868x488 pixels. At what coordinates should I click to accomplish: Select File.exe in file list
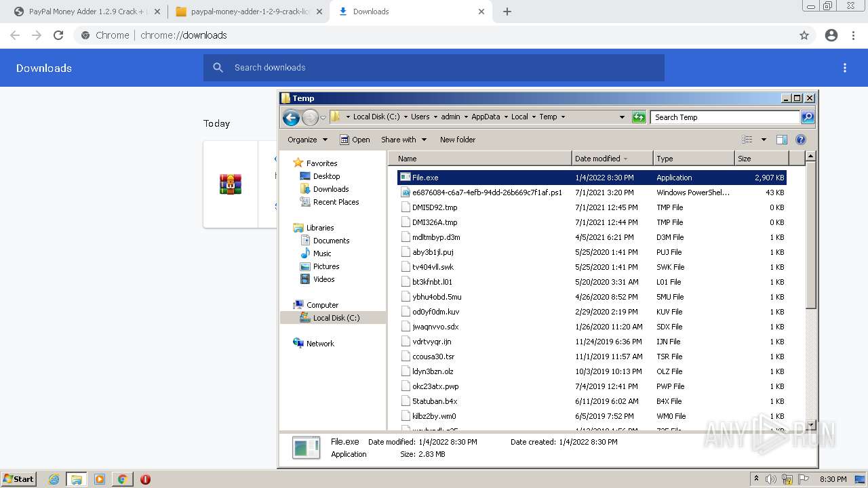(592, 178)
